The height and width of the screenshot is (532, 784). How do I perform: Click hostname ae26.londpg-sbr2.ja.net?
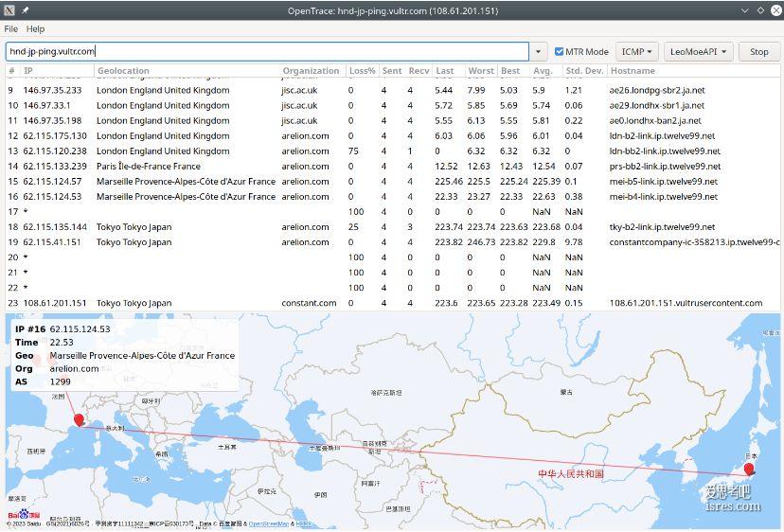tap(657, 90)
